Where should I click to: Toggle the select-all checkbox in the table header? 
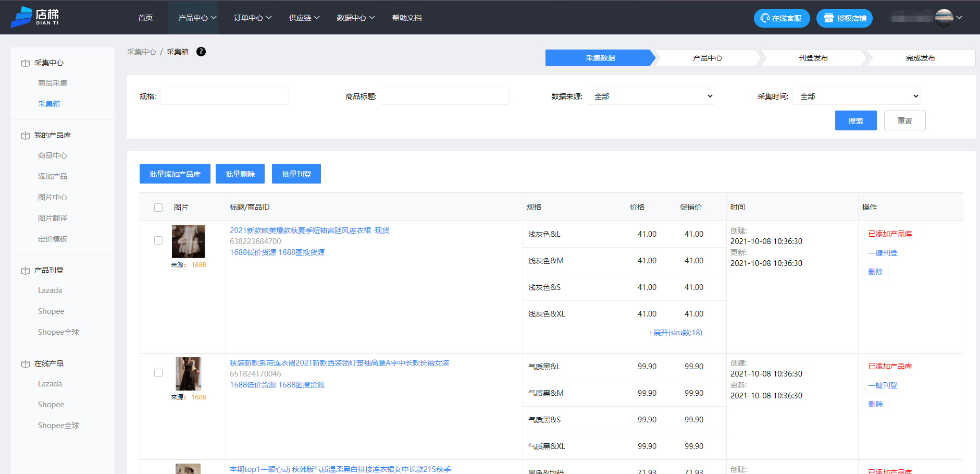pos(158,207)
